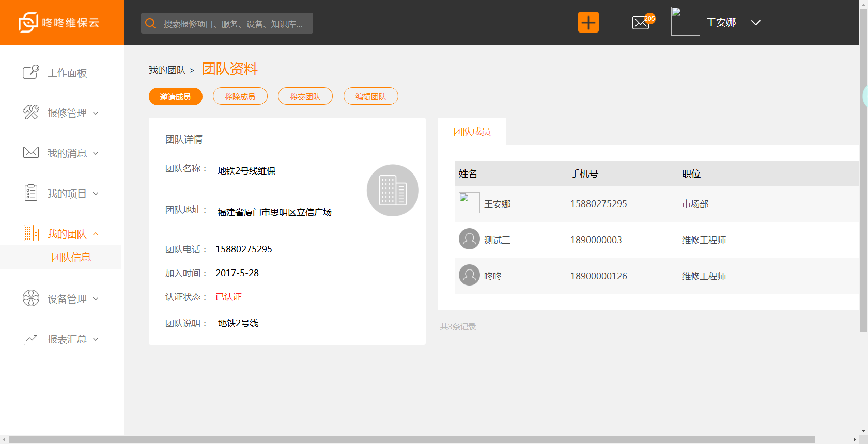Open the 工作面板 dashboard icon

pos(31,72)
